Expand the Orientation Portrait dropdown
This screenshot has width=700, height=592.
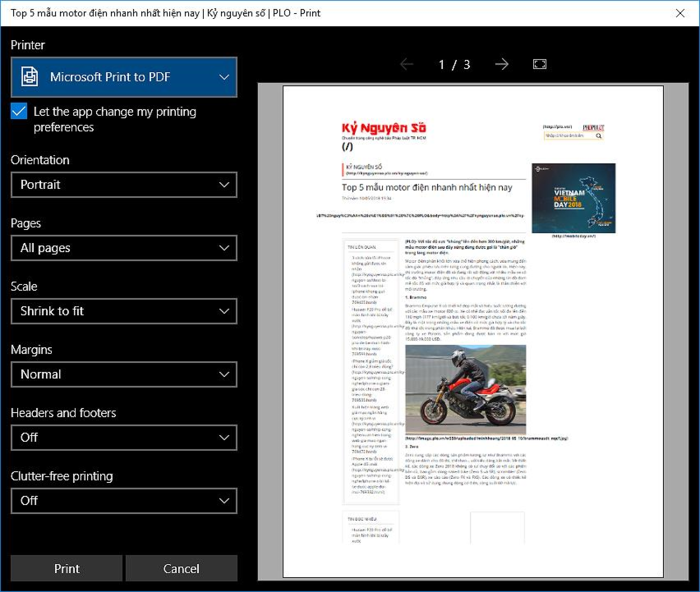(x=124, y=185)
